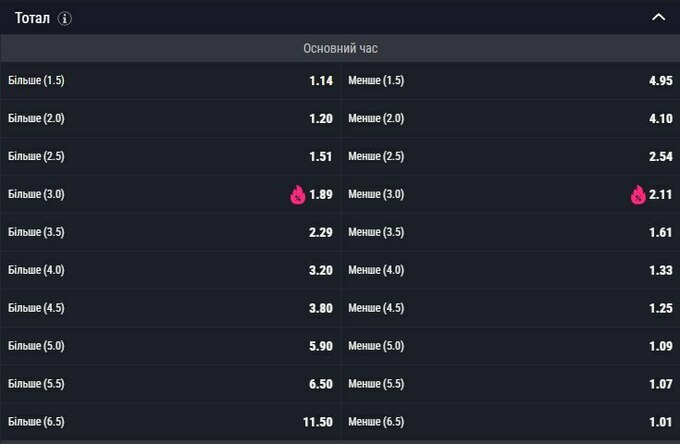Click the flame icon beside odds 2.11
Screen dimensions: 680x444
pos(638,195)
